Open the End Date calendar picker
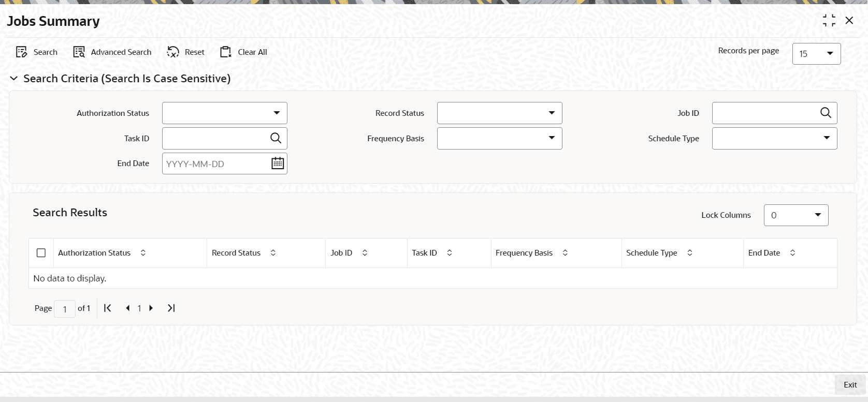This screenshot has height=402, width=868. (278, 163)
